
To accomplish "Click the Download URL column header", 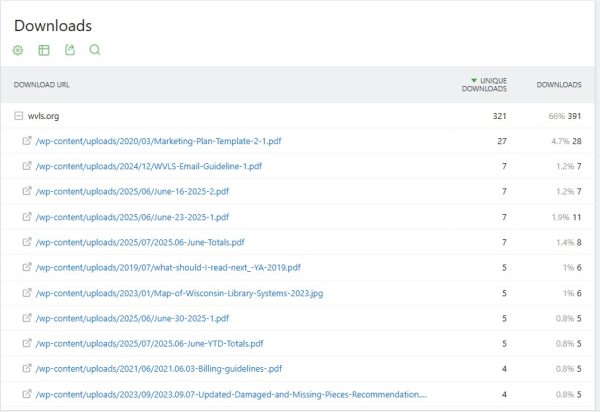I will pos(41,85).
